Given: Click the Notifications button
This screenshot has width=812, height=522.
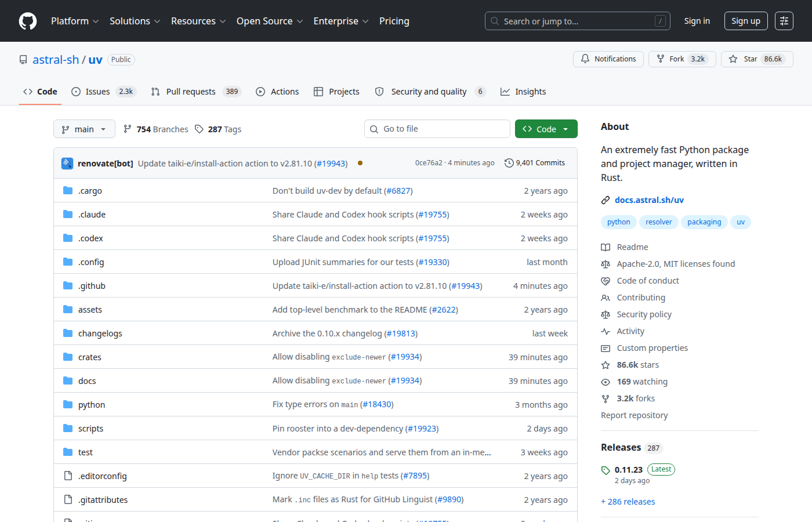Looking at the screenshot, I should pos(608,59).
